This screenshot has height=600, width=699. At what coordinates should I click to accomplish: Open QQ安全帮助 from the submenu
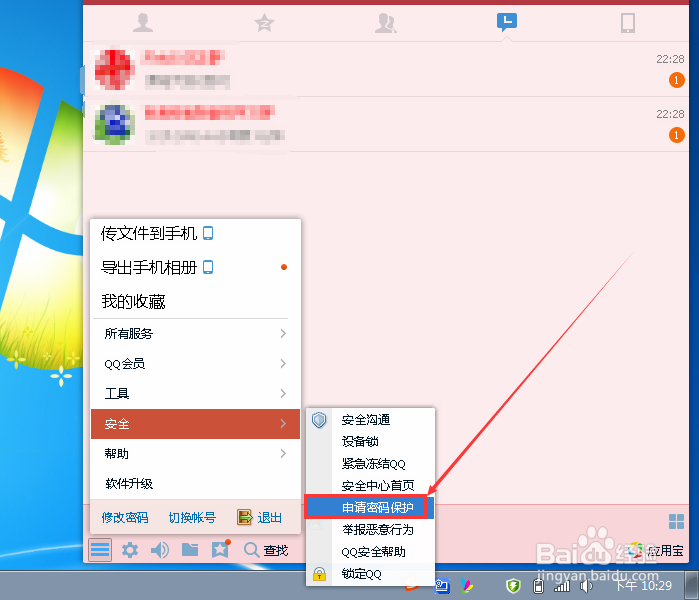pos(370,552)
